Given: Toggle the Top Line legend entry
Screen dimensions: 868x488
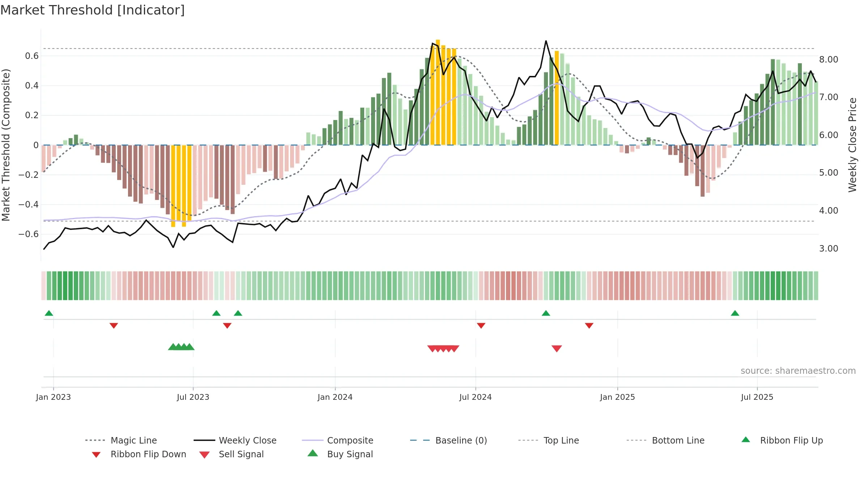Looking at the screenshot, I should [x=548, y=440].
